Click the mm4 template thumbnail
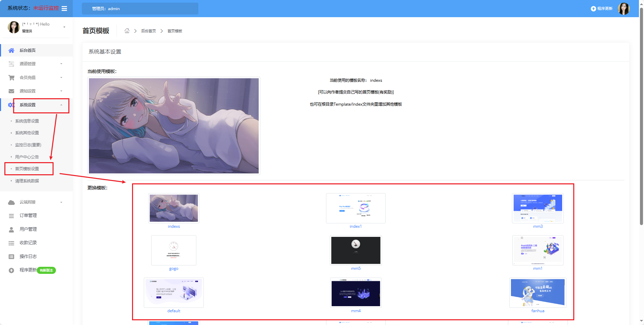 [x=356, y=293]
